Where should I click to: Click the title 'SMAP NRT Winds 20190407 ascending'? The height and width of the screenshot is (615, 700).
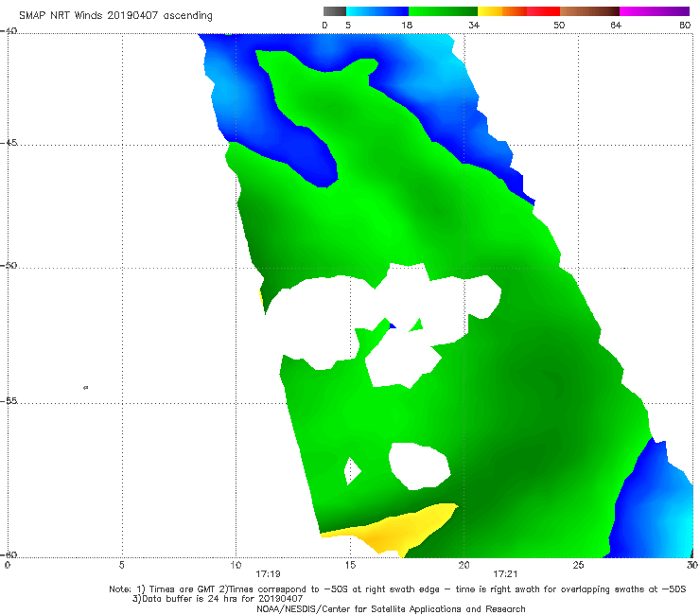(115, 16)
